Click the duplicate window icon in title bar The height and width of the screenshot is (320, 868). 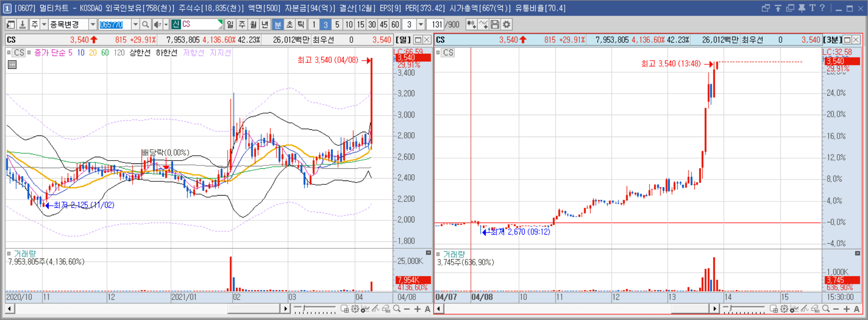click(x=790, y=8)
